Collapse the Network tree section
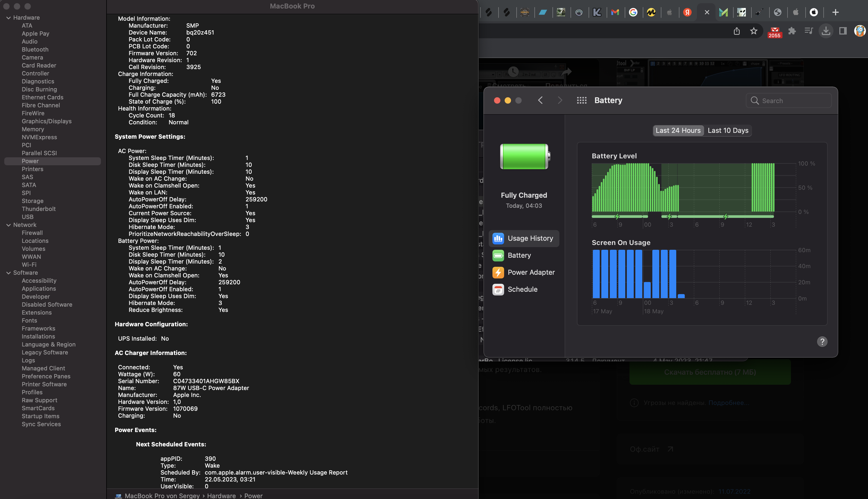This screenshot has width=868, height=499. 8,225
